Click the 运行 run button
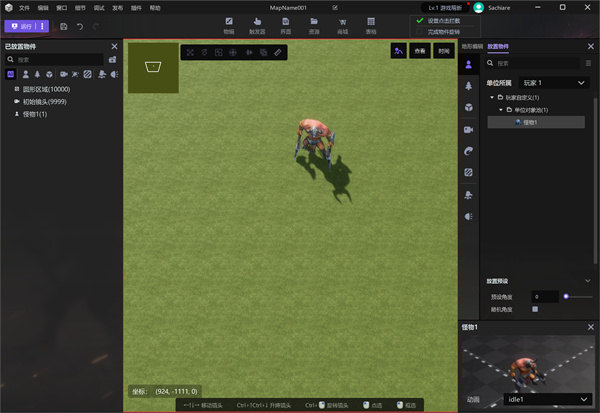 [x=23, y=25]
